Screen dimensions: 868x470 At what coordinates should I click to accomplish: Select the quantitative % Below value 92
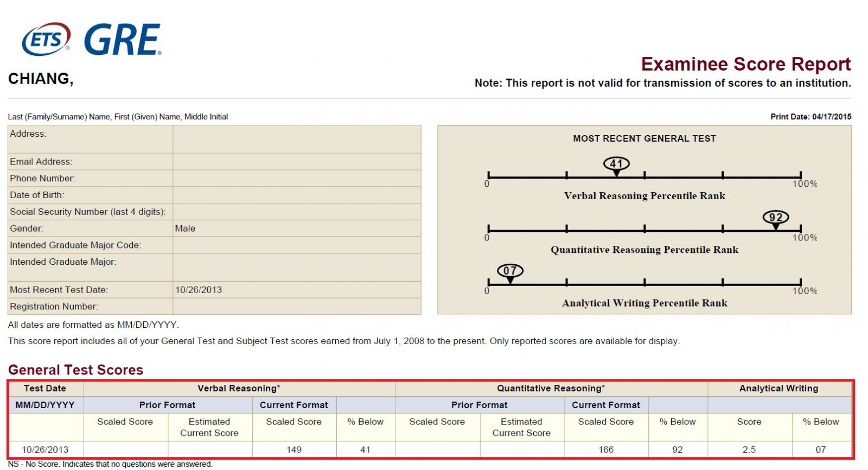678,449
